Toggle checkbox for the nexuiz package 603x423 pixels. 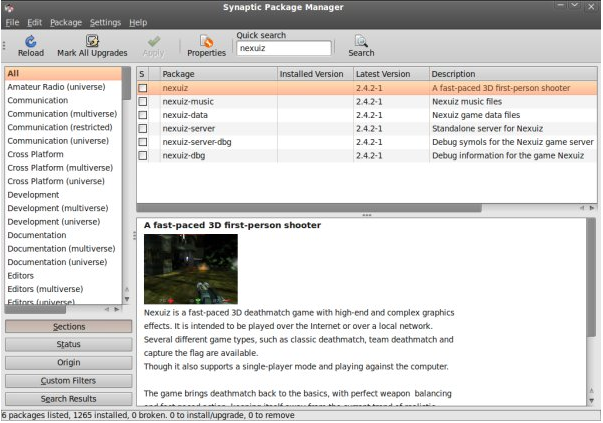coord(143,88)
